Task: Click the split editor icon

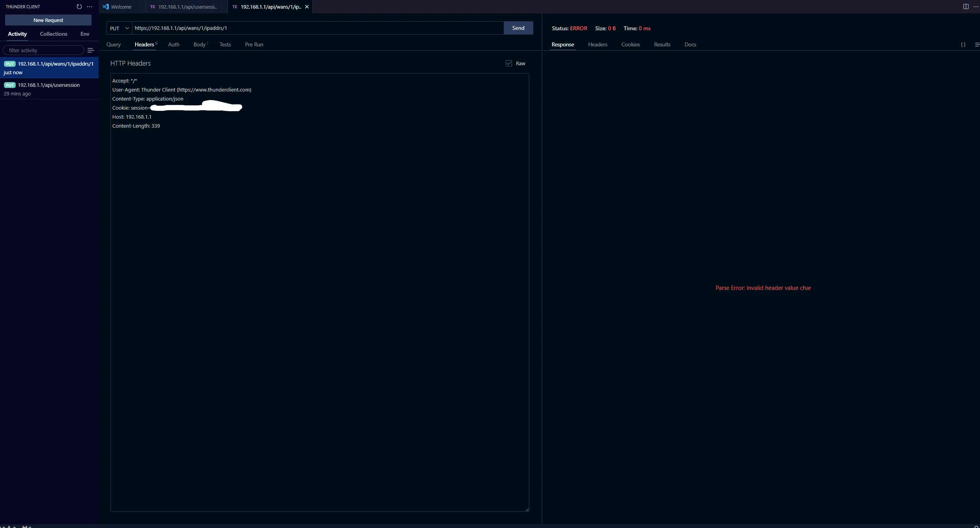Action: [965, 7]
